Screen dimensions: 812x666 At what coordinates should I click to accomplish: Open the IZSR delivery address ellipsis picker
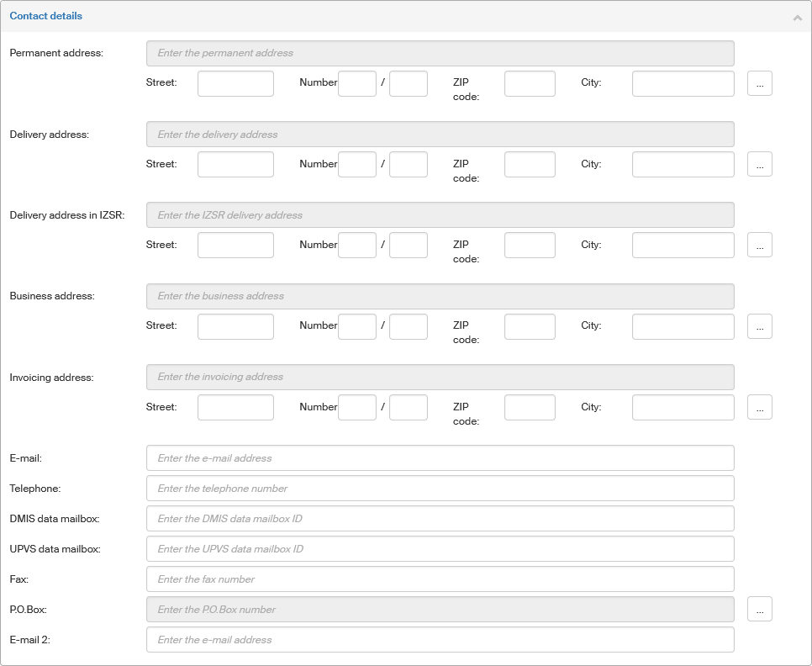(x=759, y=246)
